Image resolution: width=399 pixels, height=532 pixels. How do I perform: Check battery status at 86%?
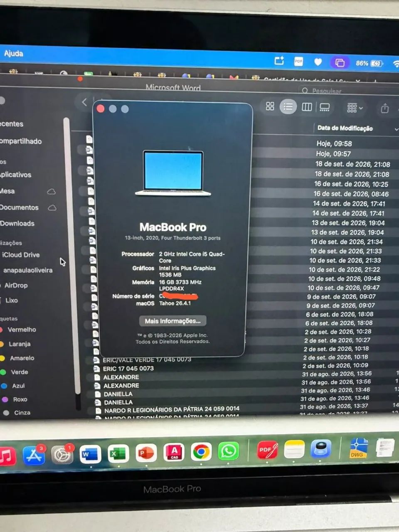pyautogui.click(x=369, y=63)
